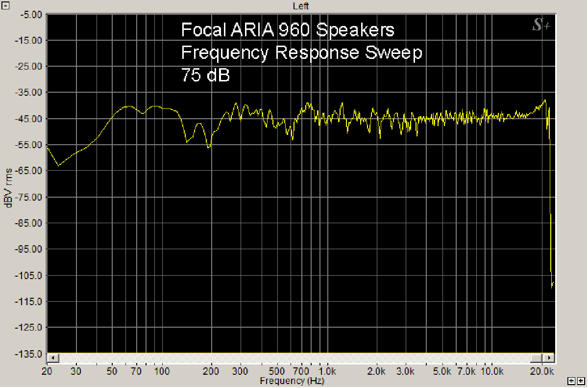The width and height of the screenshot is (588, 388).
Task: Click the dotted scrollbar track below the graph
Action: click(294, 358)
